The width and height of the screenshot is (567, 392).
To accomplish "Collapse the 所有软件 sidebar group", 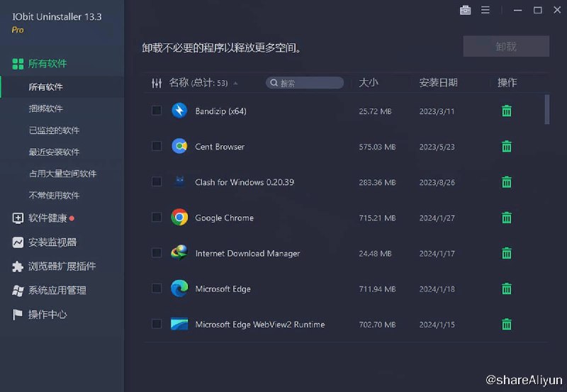I will pyautogui.click(x=47, y=64).
